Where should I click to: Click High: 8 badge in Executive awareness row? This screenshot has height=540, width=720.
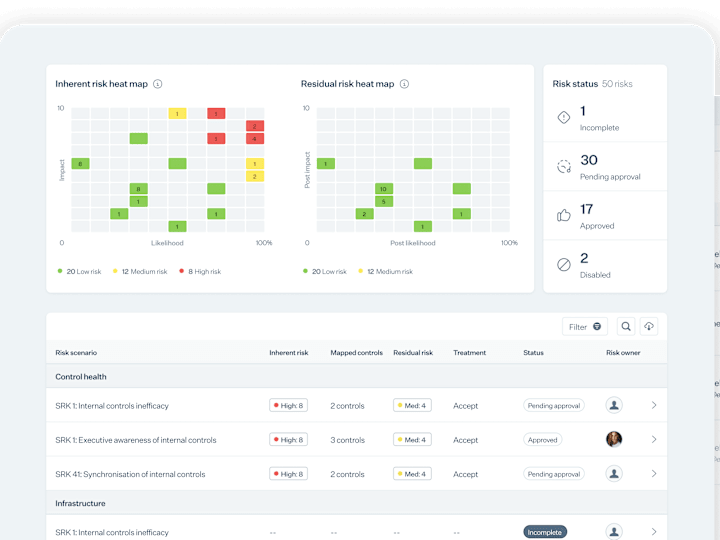tap(288, 440)
